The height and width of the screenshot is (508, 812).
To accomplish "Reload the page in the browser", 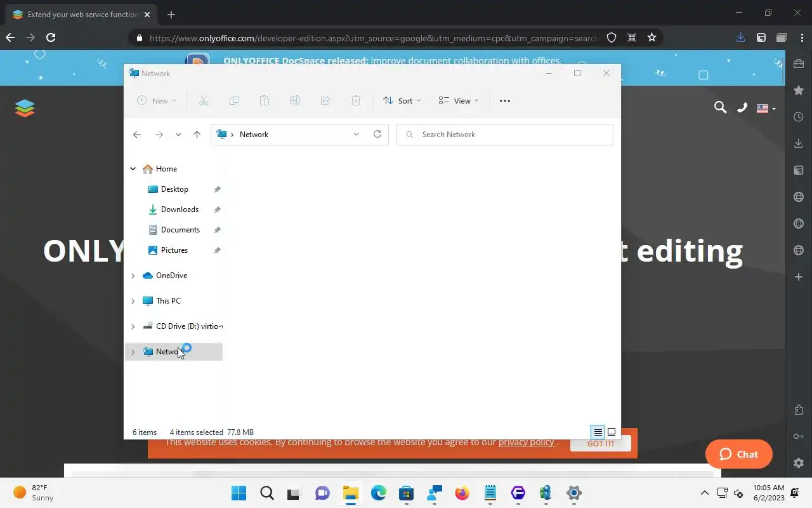I will click(x=51, y=37).
